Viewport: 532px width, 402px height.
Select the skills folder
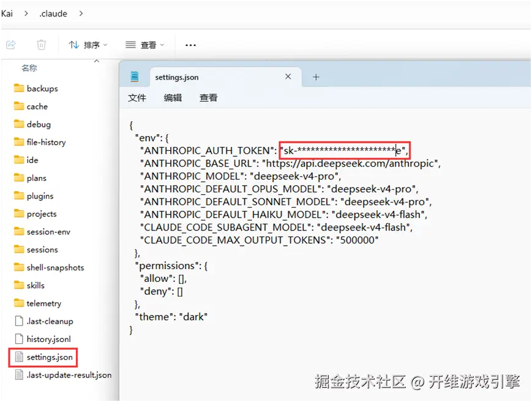coord(29,285)
